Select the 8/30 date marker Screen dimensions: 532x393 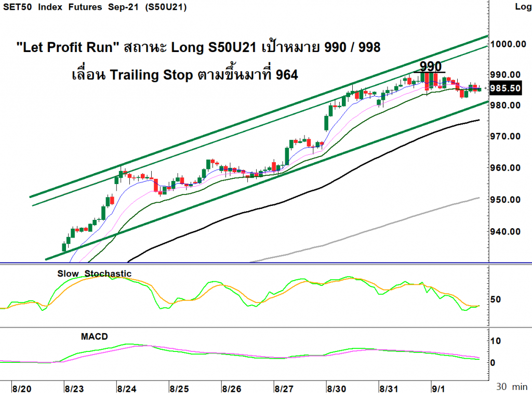point(336,389)
